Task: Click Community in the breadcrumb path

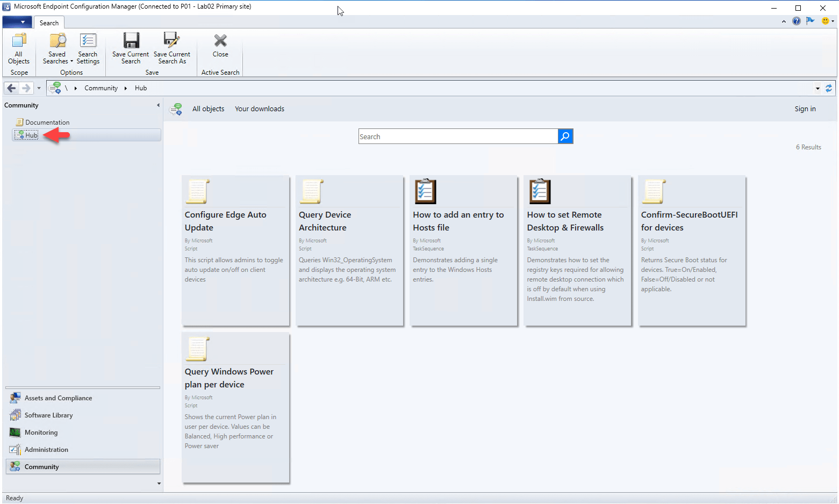Action: coord(101,88)
